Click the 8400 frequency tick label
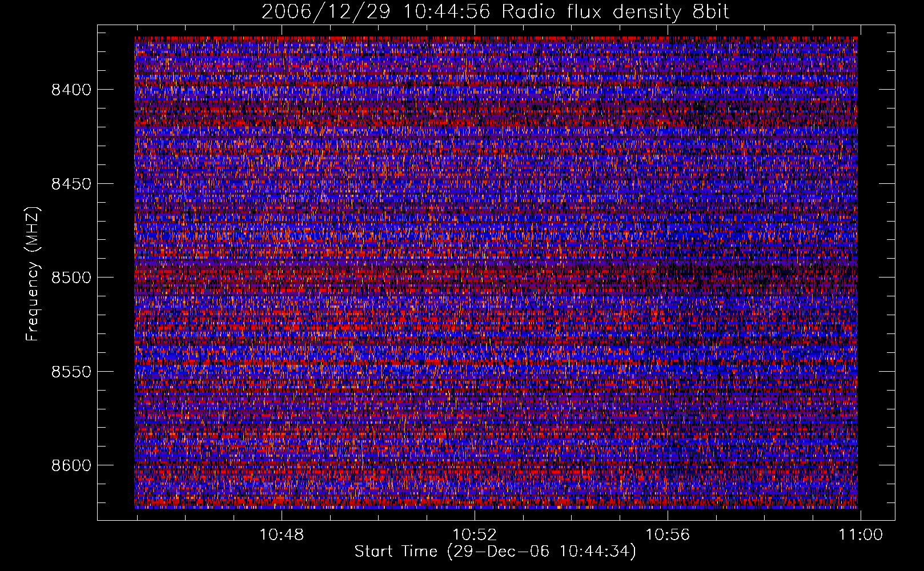924x571 pixels. [71, 90]
